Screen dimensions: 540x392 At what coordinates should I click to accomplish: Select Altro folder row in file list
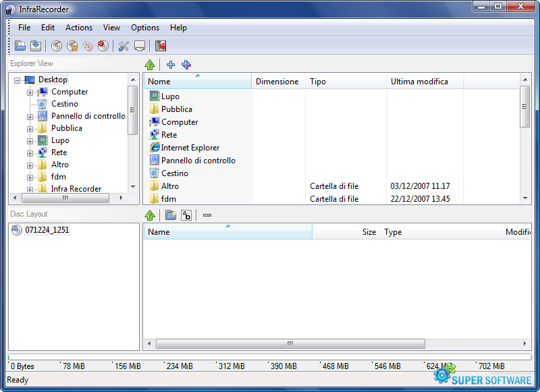pyautogui.click(x=331, y=186)
